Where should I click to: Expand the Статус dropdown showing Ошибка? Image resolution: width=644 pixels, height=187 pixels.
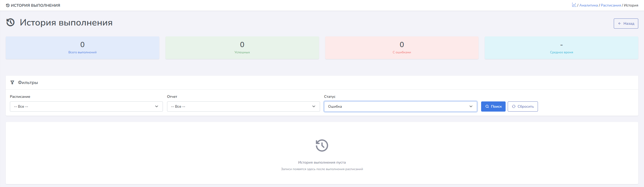(400, 106)
